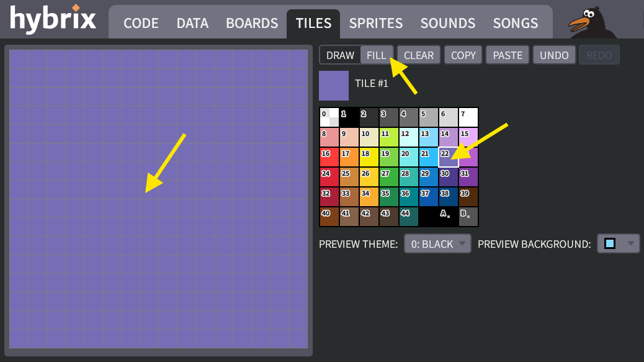Click the crow mascot icon
Viewport: 644px width, 362px height.
591,22
